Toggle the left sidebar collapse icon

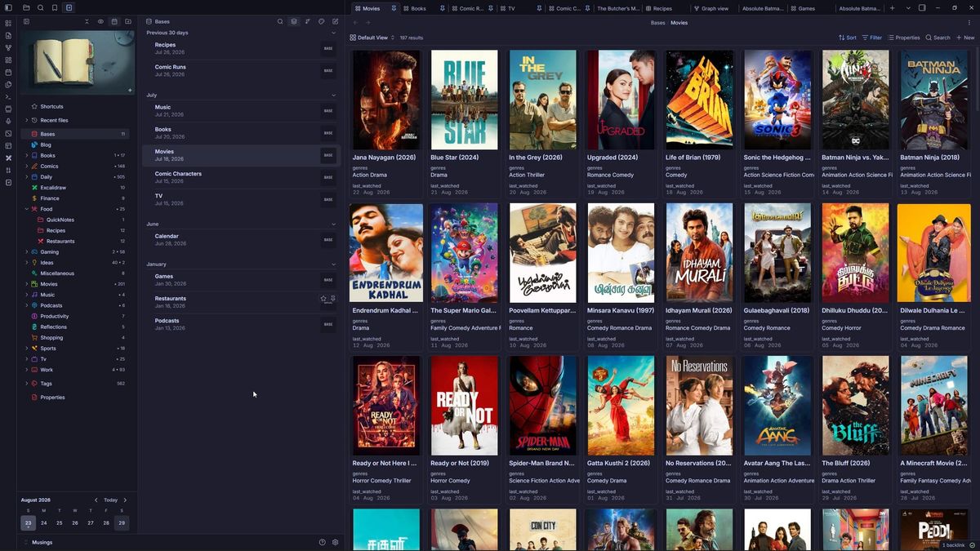[x=9, y=8]
